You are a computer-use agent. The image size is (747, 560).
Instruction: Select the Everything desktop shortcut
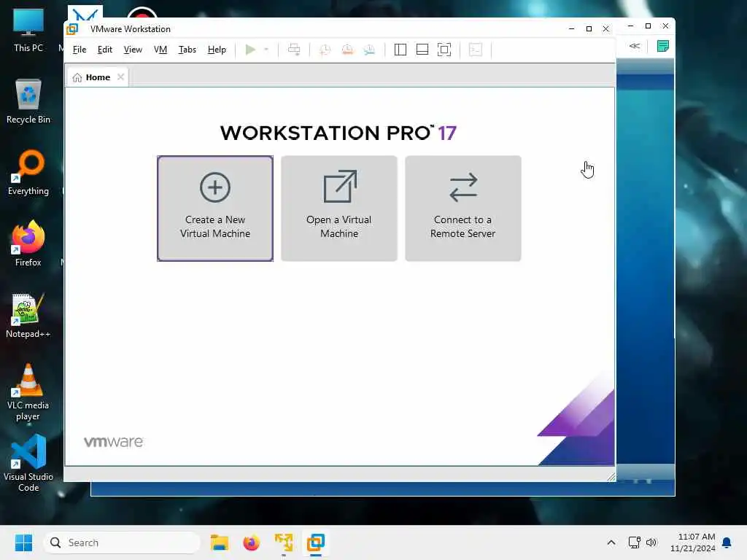28,173
